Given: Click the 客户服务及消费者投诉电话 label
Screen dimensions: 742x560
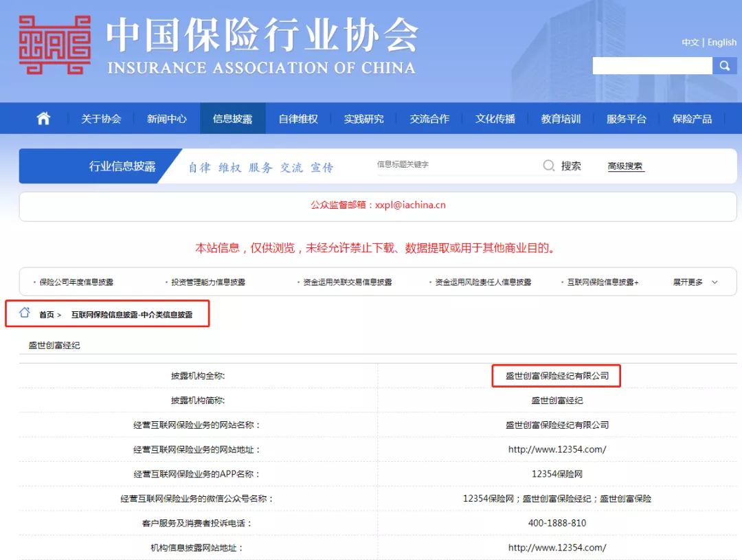Looking at the screenshot, I should (197, 523).
